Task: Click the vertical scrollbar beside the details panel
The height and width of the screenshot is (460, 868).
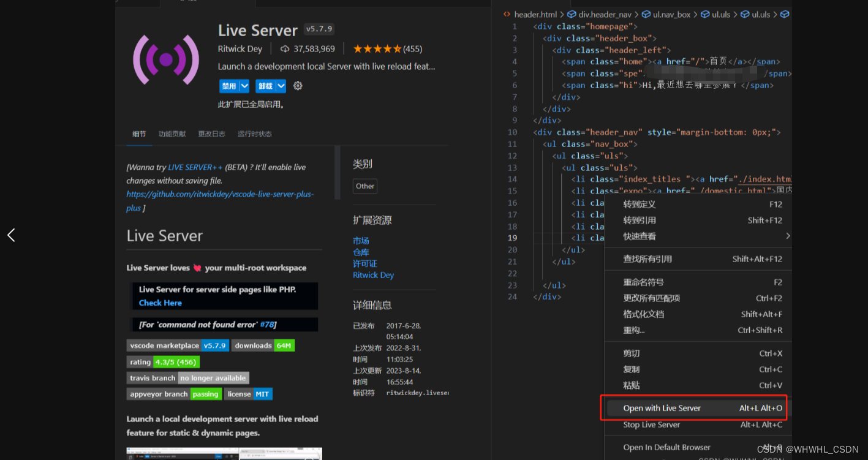Action: pyautogui.click(x=338, y=178)
